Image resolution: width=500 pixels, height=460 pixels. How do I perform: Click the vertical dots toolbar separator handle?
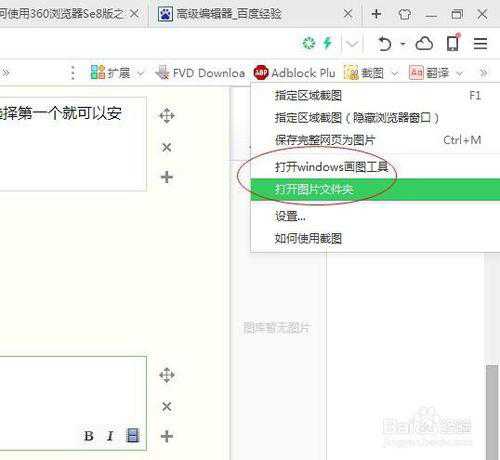[x=73, y=73]
